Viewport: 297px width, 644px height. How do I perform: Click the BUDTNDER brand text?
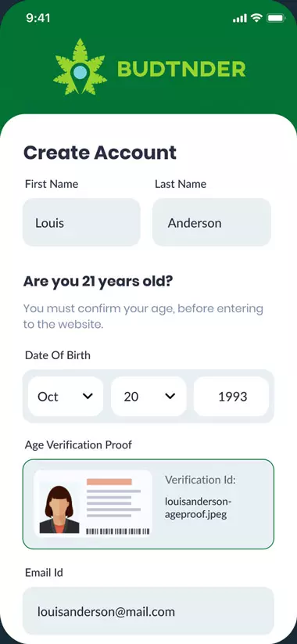coord(181,69)
